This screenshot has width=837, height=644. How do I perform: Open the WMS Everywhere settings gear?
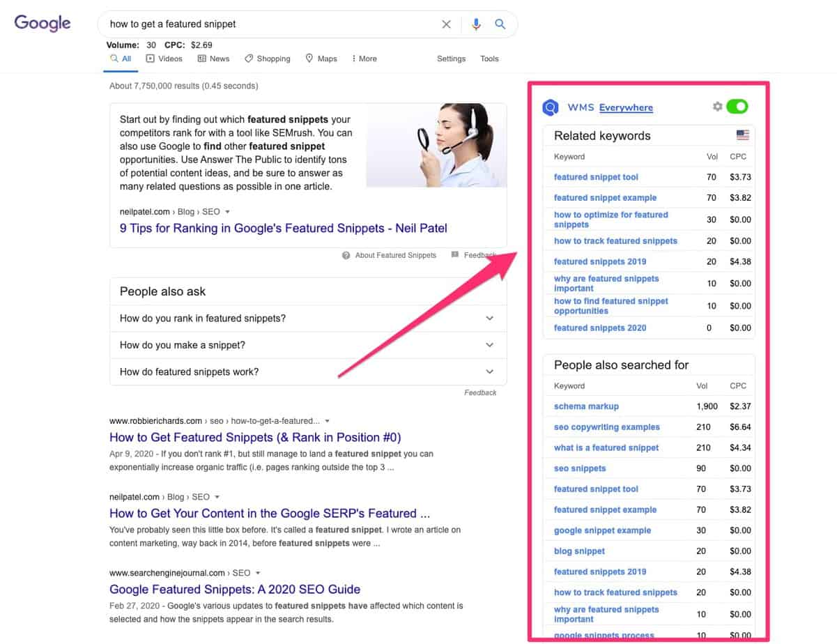pos(718,107)
